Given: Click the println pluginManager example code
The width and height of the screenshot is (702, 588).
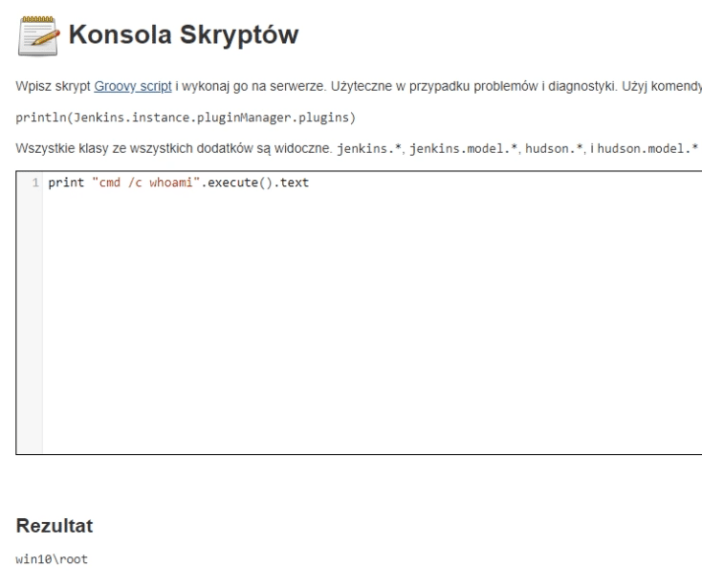Looking at the screenshot, I should click(186, 118).
